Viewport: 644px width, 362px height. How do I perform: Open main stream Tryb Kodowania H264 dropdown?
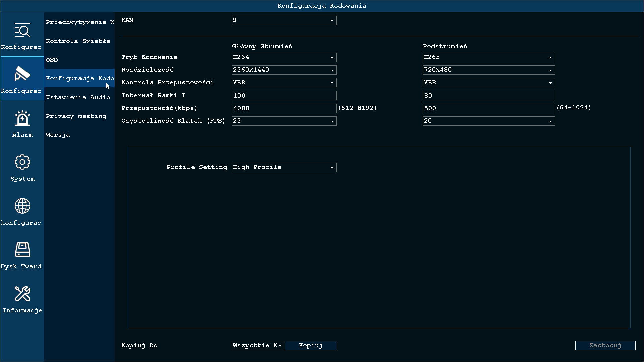coord(284,57)
